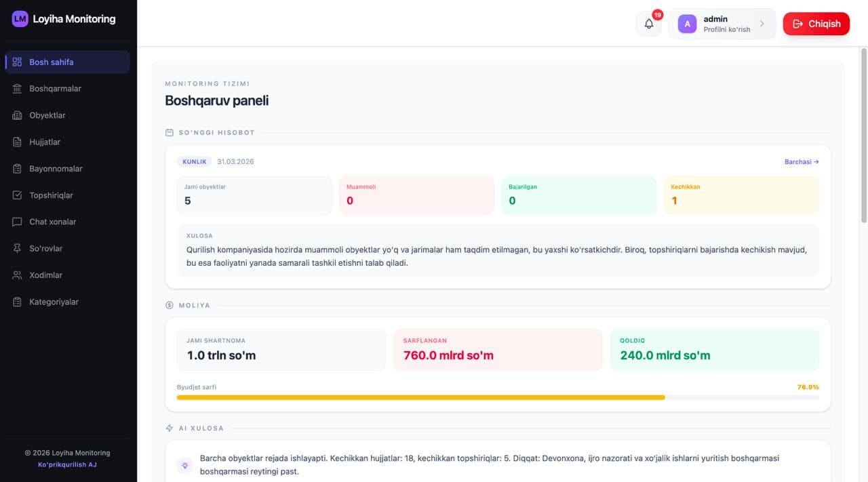Click the So'rovlar sidebar icon
Viewport: 868px width, 482px height.
[x=18, y=249]
